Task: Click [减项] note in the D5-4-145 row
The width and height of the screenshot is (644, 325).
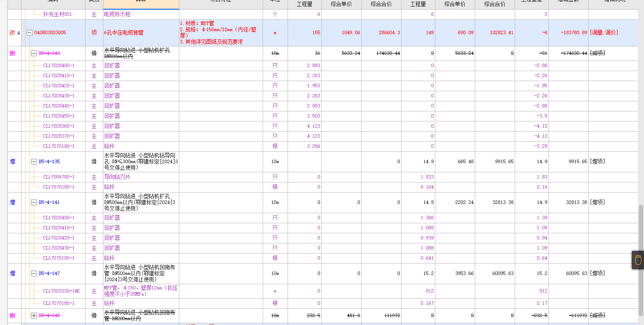Action: 597,316
